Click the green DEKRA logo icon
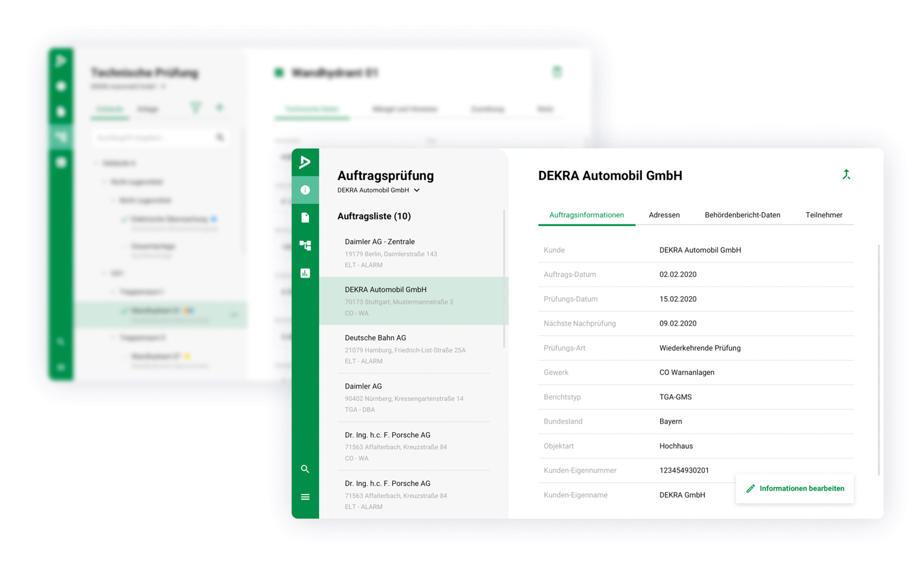This screenshot has height=568, width=924. coord(305,162)
